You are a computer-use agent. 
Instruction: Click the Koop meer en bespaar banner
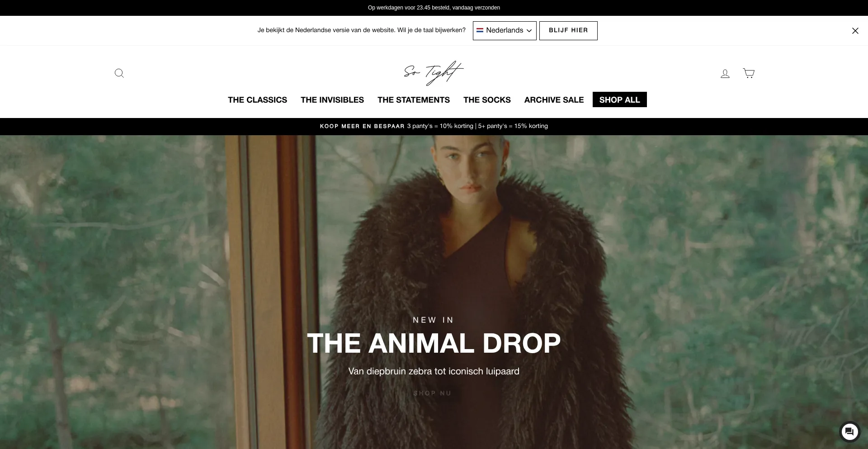(434, 126)
